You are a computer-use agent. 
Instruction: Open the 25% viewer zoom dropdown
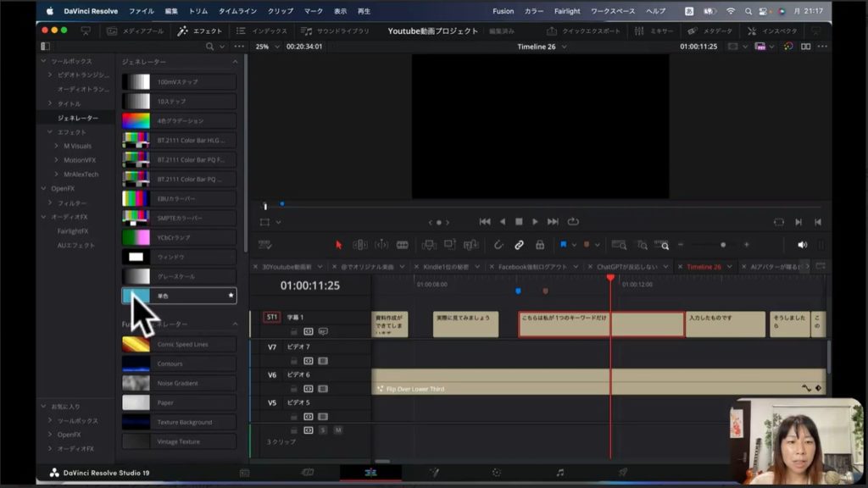click(x=266, y=47)
